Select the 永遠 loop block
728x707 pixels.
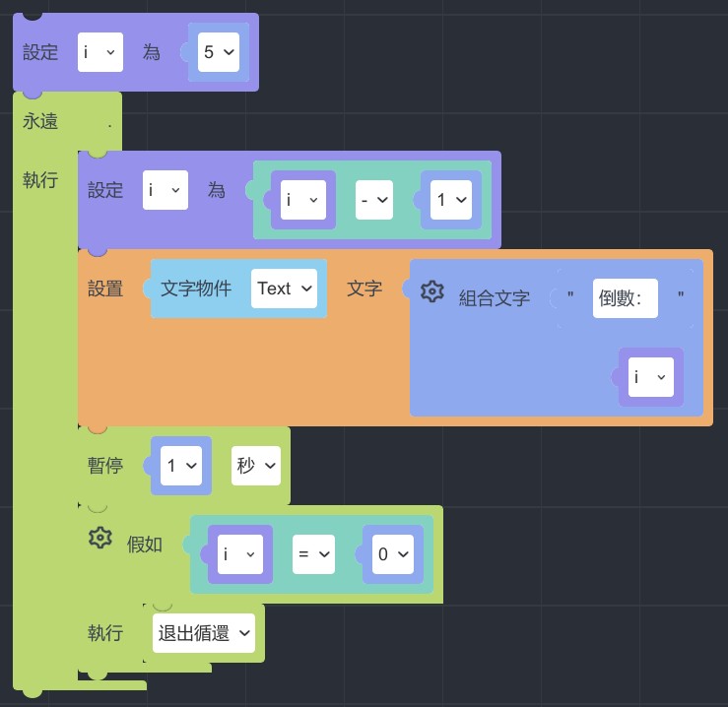tap(40, 122)
